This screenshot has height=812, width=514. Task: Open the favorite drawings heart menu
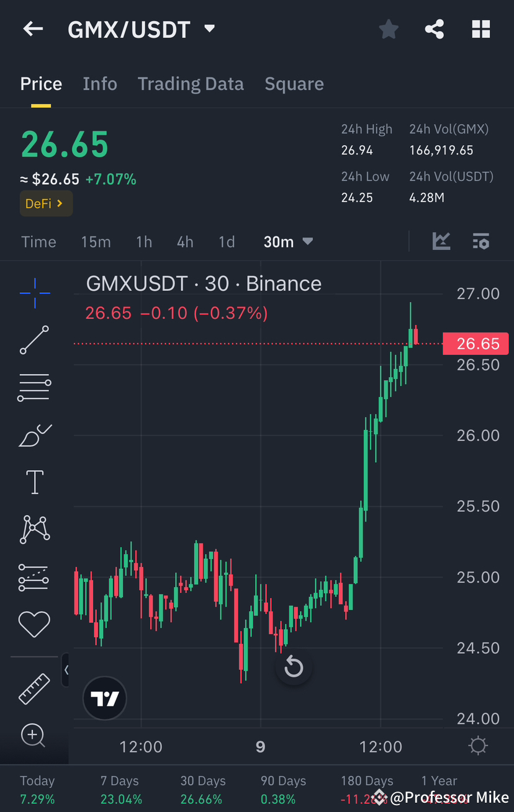tap(34, 625)
